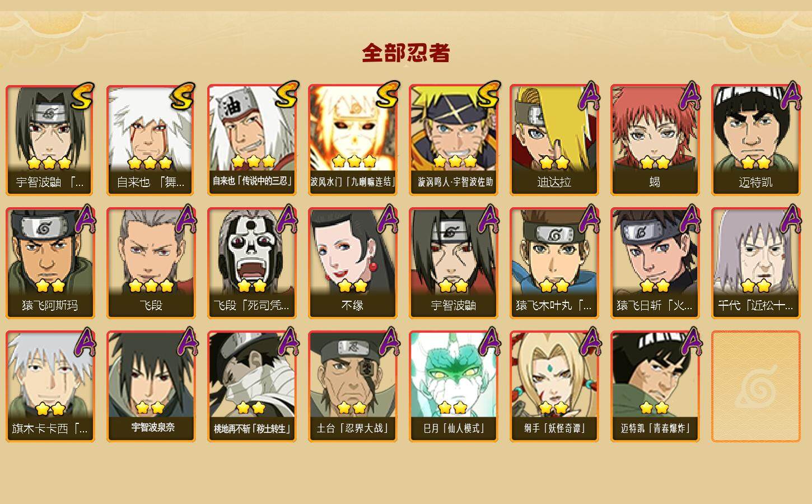812x504 pixels.
Task: Select the 迪达拉 ninja card
Action: pyautogui.click(x=554, y=140)
